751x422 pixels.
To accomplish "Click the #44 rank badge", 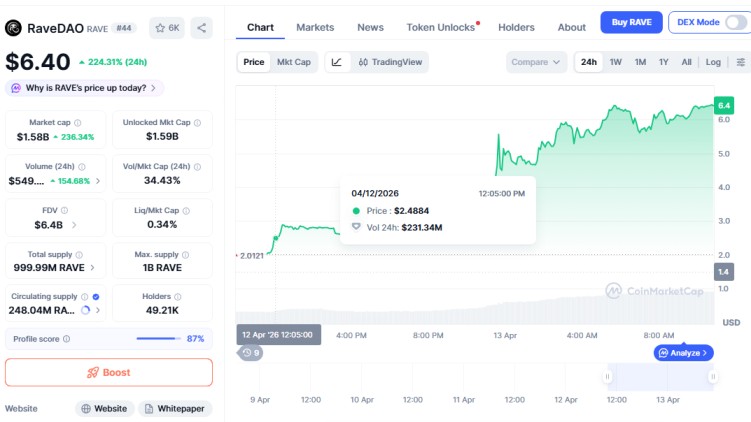I will pyautogui.click(x=124, y=28).
